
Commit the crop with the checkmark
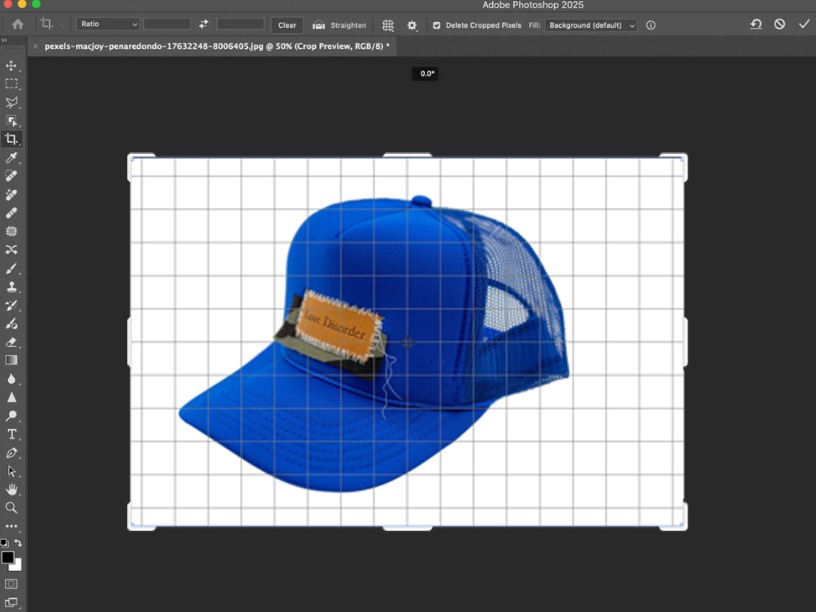[803, 24]
